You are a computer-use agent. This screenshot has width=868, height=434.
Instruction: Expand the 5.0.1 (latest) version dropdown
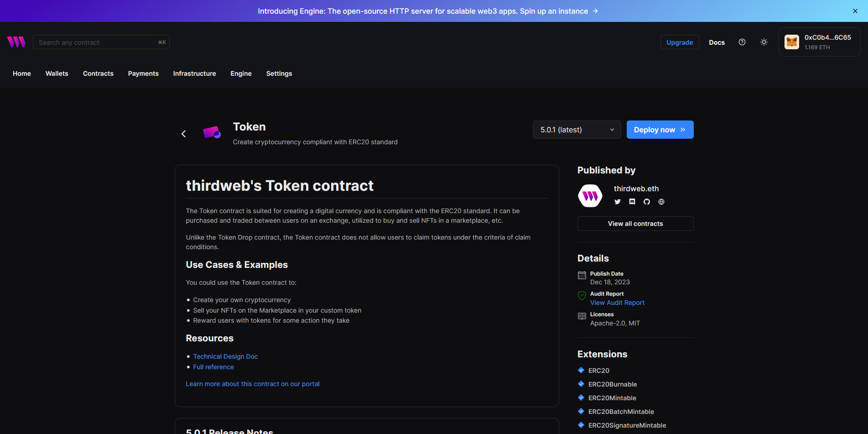(x=577, y=130)
